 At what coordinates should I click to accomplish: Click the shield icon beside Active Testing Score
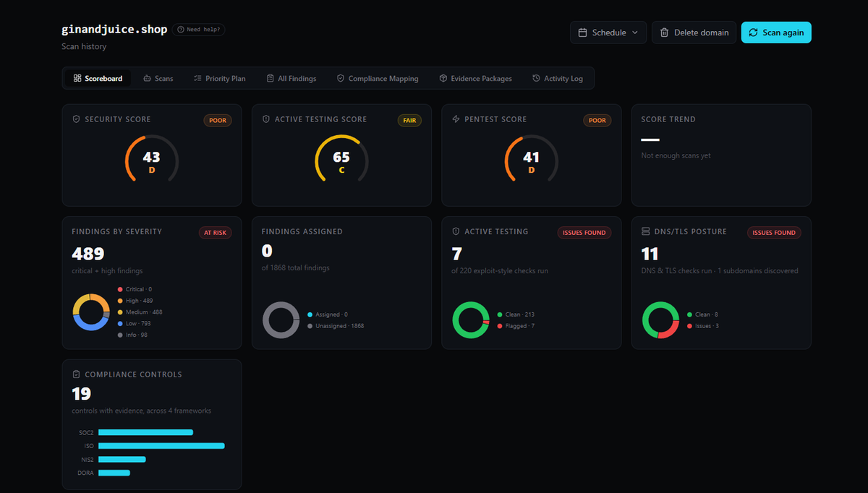pyautogui.click(x=265, y=119)
